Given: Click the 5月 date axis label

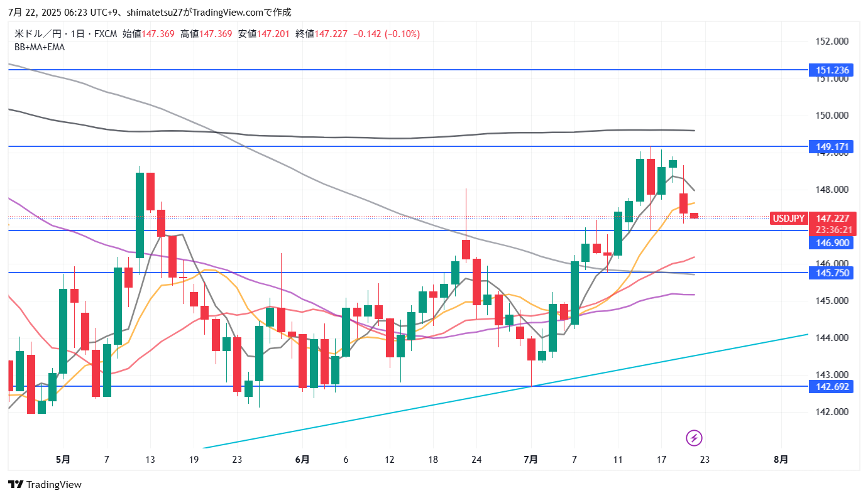Looking at the screenshot, I should (x=63, y=459).
